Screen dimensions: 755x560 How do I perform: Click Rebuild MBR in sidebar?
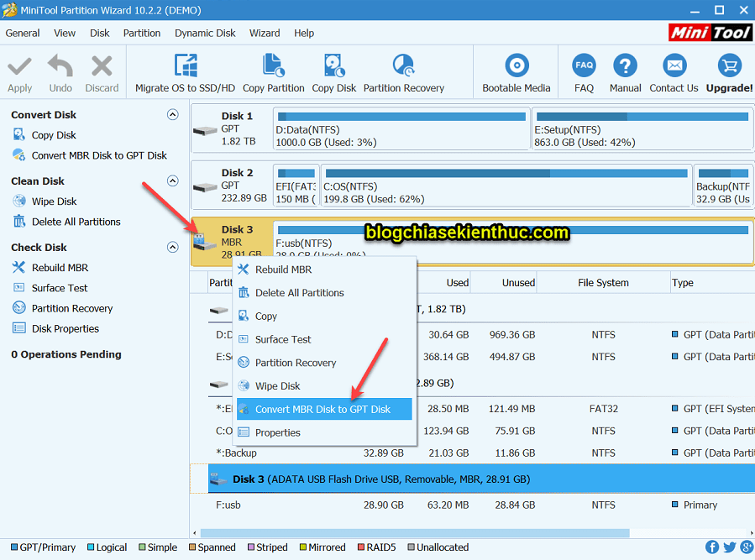point(60,268)
